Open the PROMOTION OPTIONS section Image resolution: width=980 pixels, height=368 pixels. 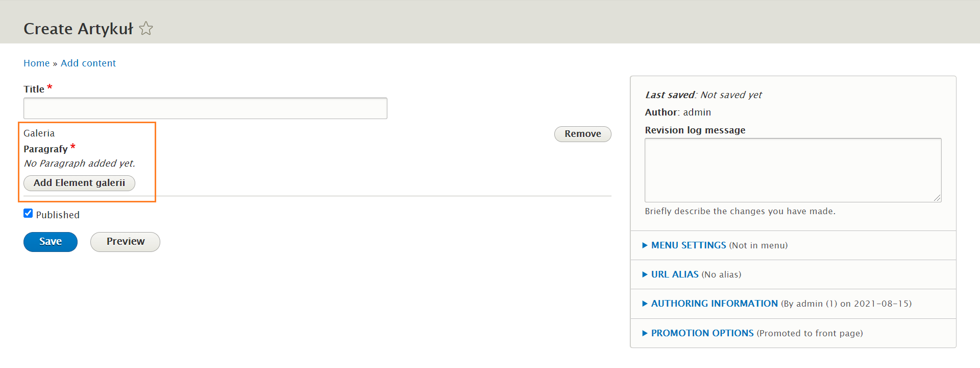click(x=702, y=333)
